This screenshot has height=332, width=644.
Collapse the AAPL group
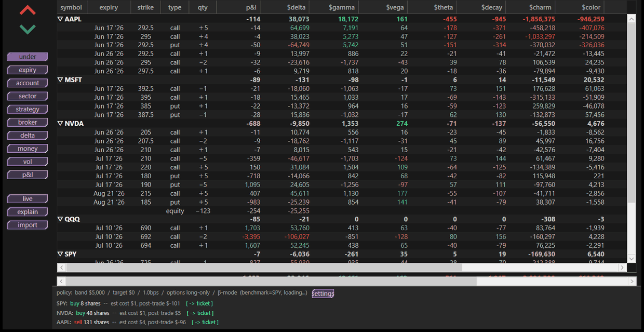(60, 19)
